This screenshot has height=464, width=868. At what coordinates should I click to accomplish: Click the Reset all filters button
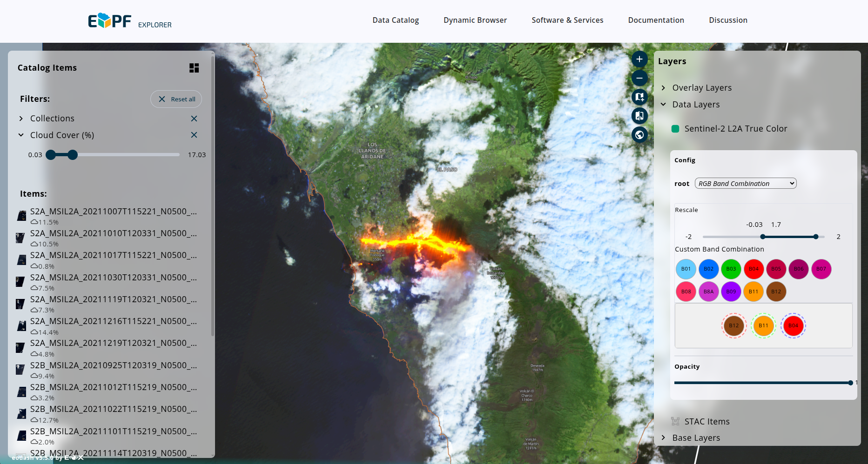pyautogui.click(x=176, y=99)
